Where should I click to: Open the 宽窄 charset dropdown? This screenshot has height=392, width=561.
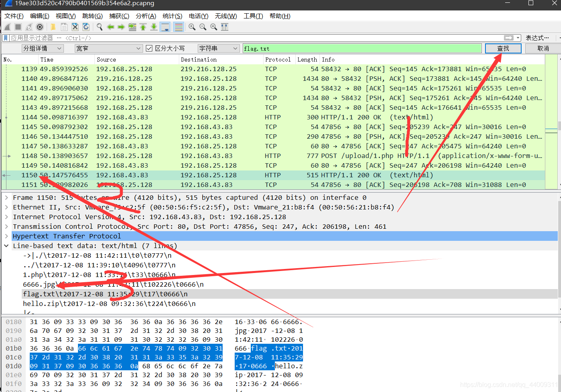[x=109, y=48]
